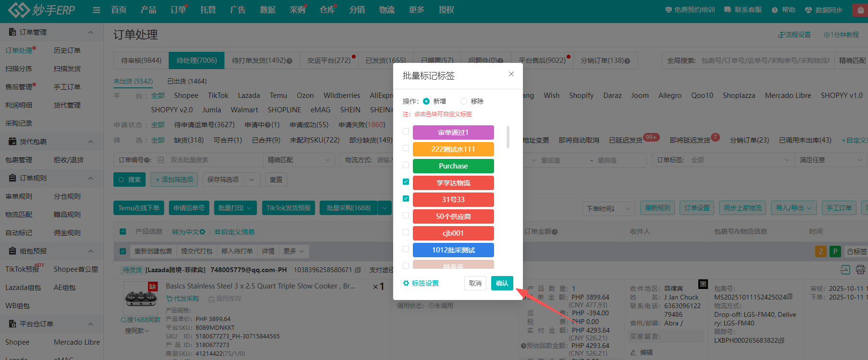Check the 1012批采测试 tag checkbox
This screenshot has width=868, height=360.
click(x=406, y=249)
